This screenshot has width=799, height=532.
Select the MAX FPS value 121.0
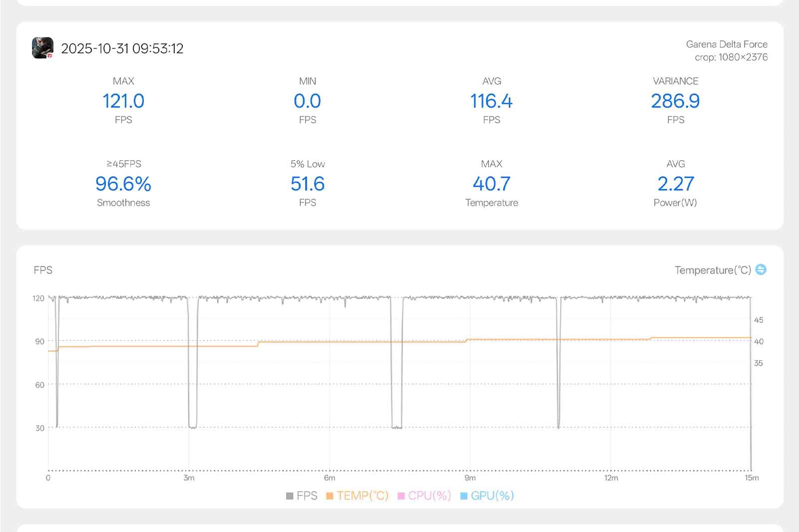click(x=123, y=101)
